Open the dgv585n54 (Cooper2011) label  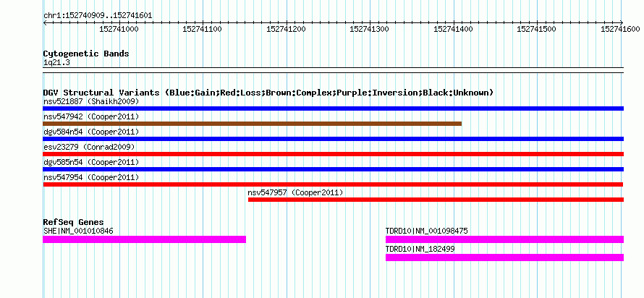point(91,162)
